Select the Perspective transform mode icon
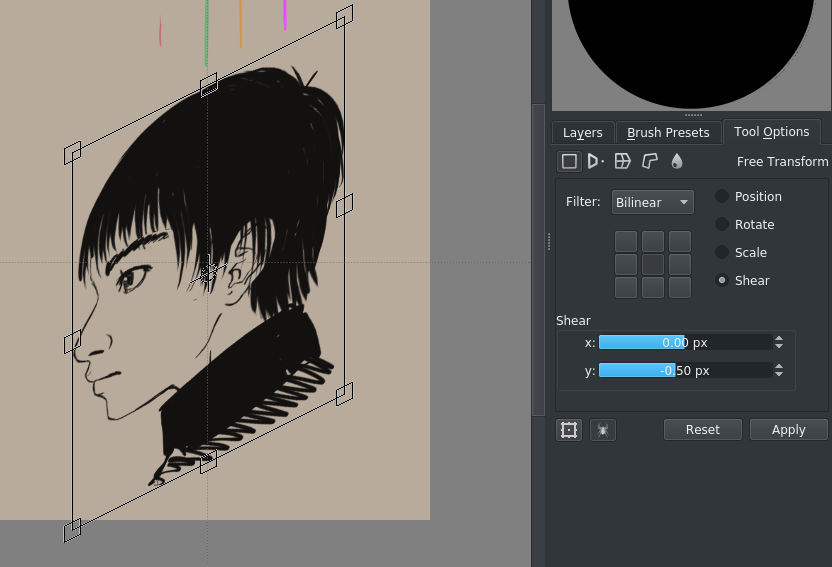This screenshot has height=567, width=832. click(x=596, y=161)
